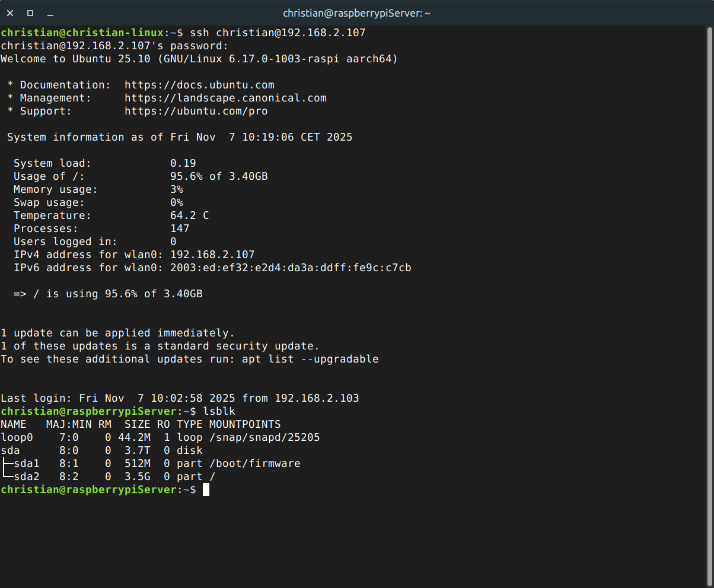Image resolution: width=714 pixels, height=588 pixels.
Task: Close the terminal window
Action: pos(11,12)
